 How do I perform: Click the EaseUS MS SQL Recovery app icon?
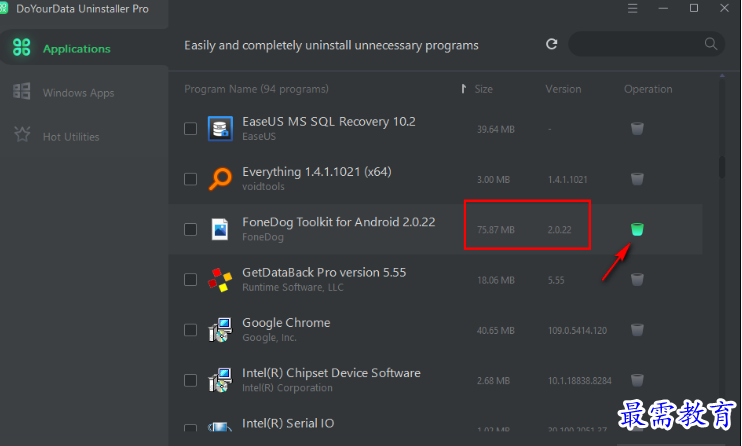tap(220, 128)
